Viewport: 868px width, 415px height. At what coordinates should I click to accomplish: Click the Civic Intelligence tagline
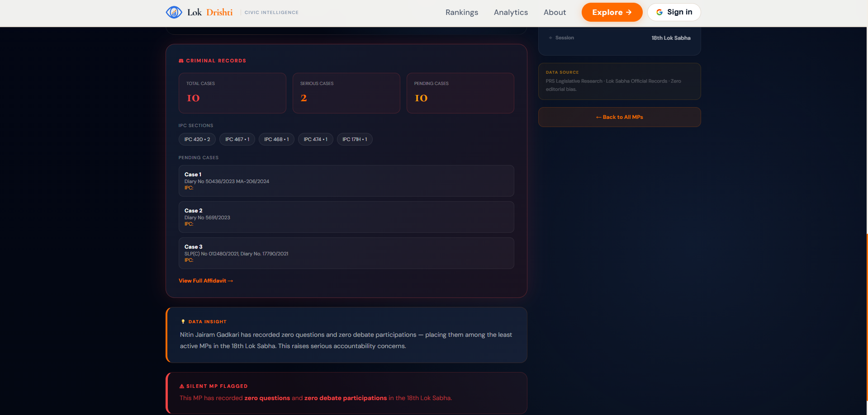point(271,13)
